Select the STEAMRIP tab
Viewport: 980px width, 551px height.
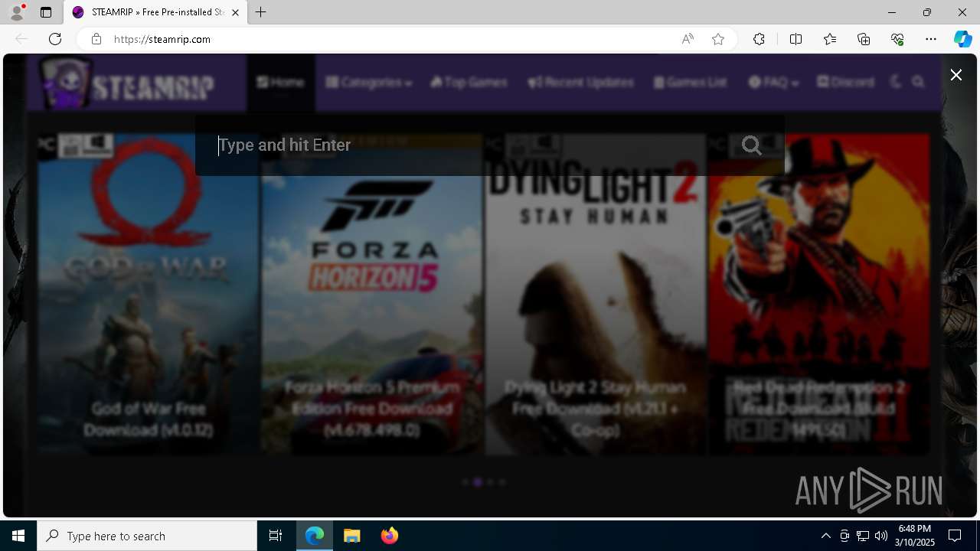tap(155, 12)
